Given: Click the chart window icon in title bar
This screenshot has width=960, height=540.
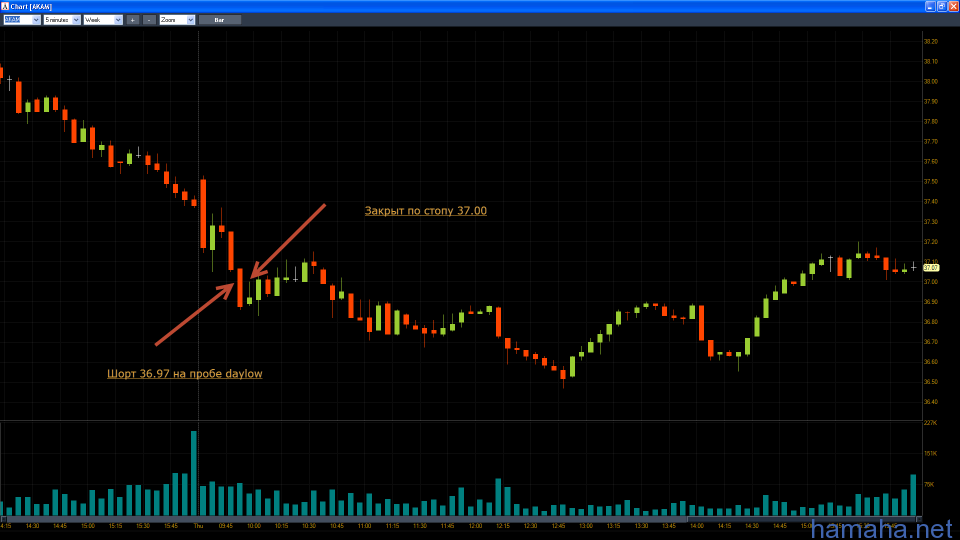Looking at the screenshot, I should pyautogui.click(x=6, y=6).
